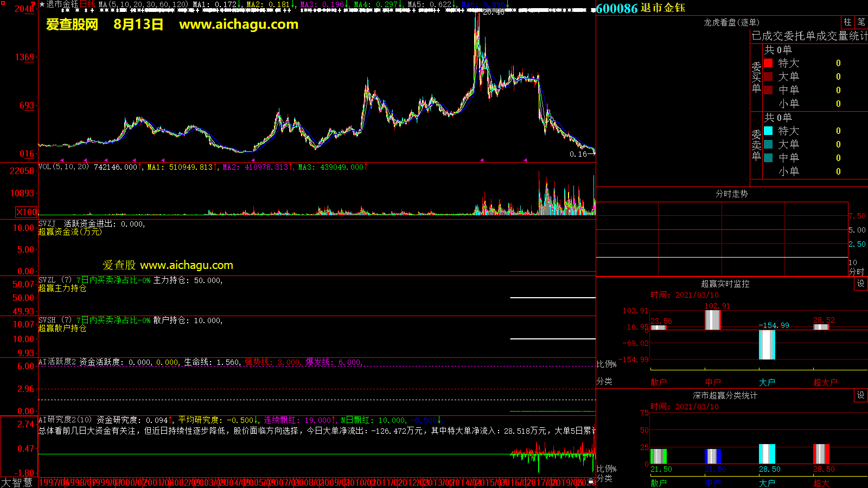Click the dark red 大单 buy-order swatch
This screenshot has width=868, height=488.
[x=768, y=76]
